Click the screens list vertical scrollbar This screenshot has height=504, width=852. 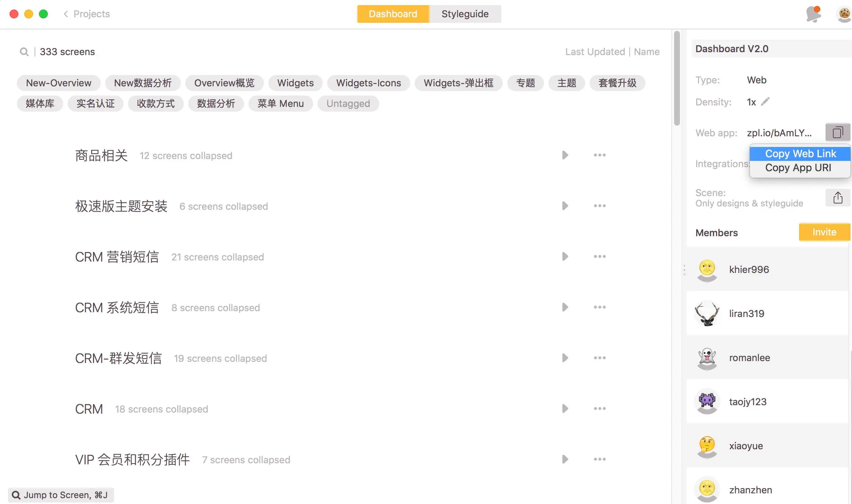[677, 79]
